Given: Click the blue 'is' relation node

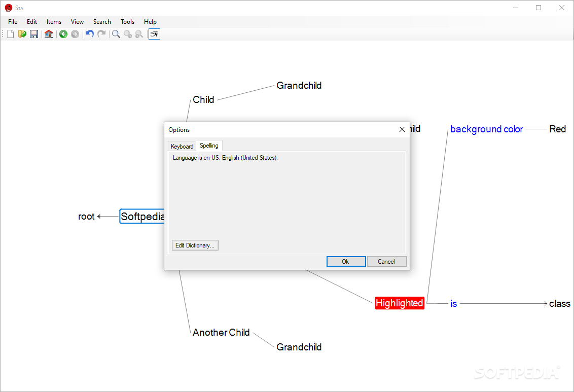Looking at the screenshot, I should 453,303.
